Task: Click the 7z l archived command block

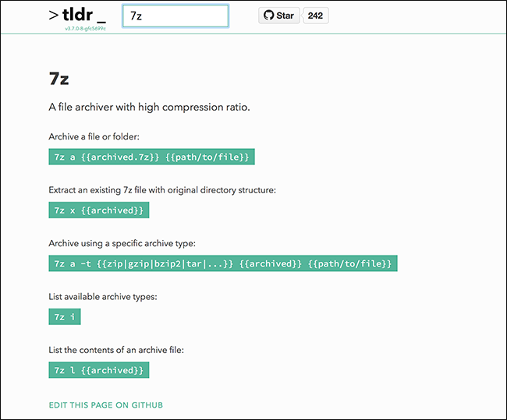Action: tap(99, 370)
